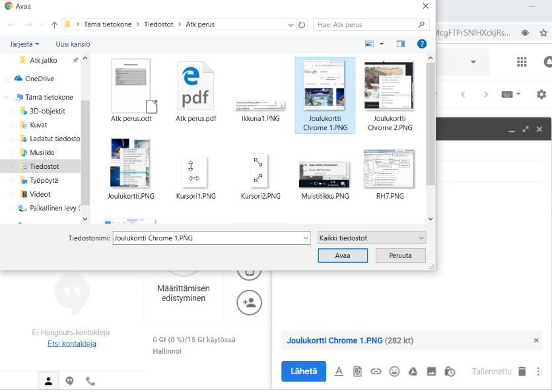Click Uusi kansio to create folder
This screenshot has width=552, height=392.
click(x=73, y=44)
